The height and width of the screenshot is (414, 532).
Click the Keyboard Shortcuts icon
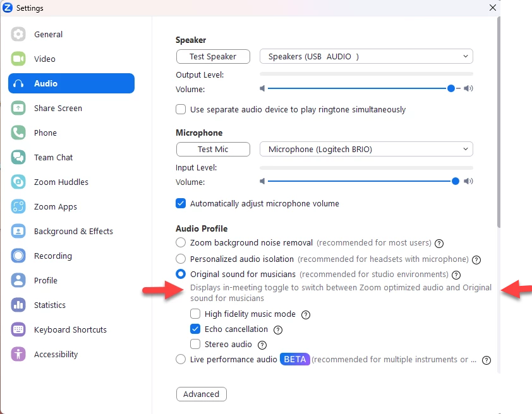tap(18, 329)
